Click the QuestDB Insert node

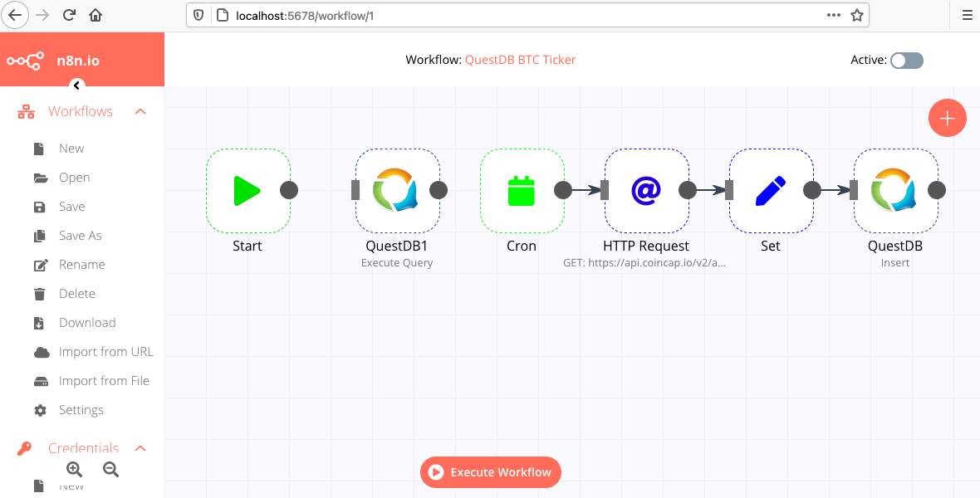coord(895,190)
